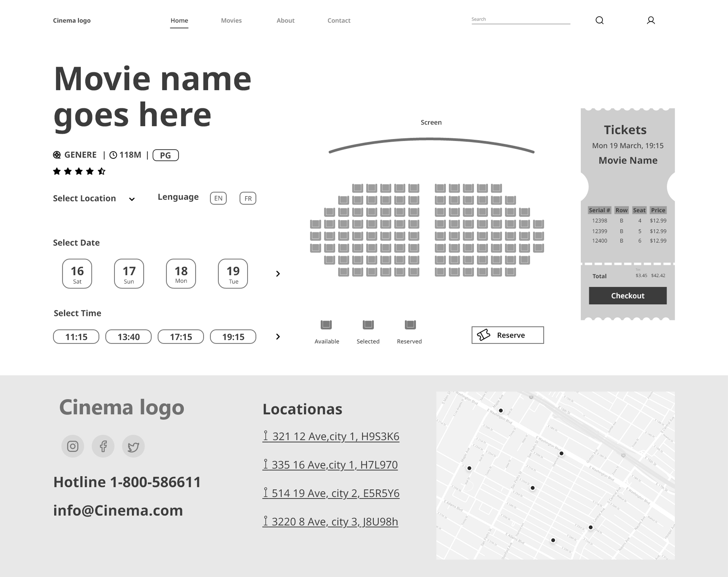Open the Facebook social icon
Image resolution: width=728 pixels, height=577 pixels.
click(103, 446)
